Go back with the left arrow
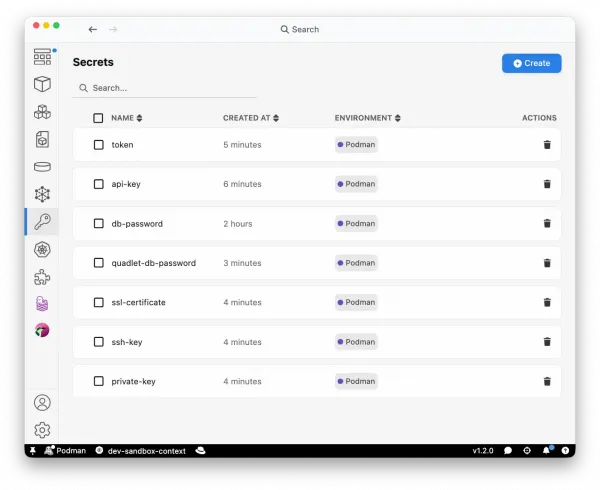The height and width of the screenshot is (490, 600). point(93,29)
